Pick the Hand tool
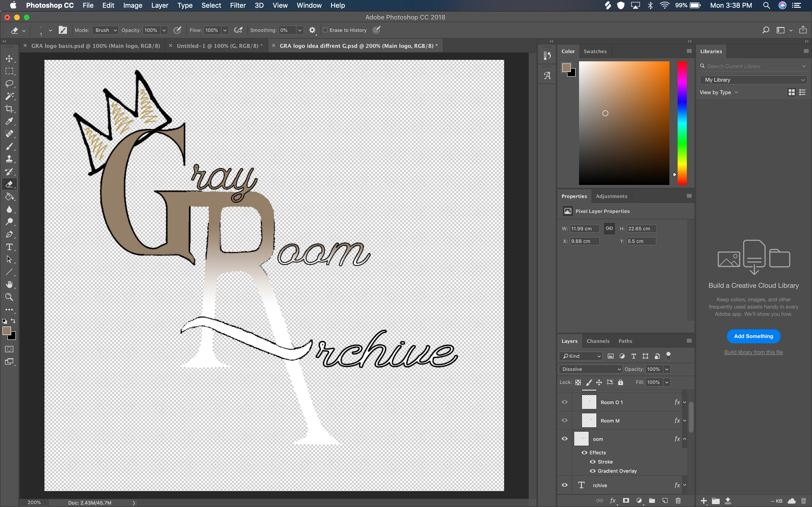The image size is (812, 507). (x=9, y=285)
